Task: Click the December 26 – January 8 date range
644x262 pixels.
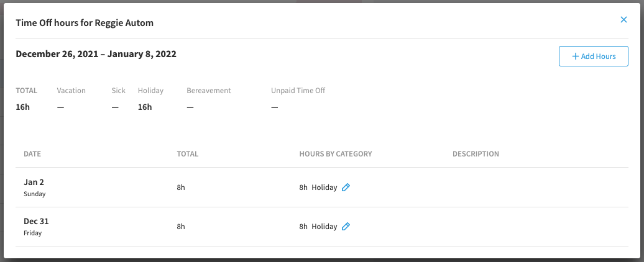Action: [96, 54]
